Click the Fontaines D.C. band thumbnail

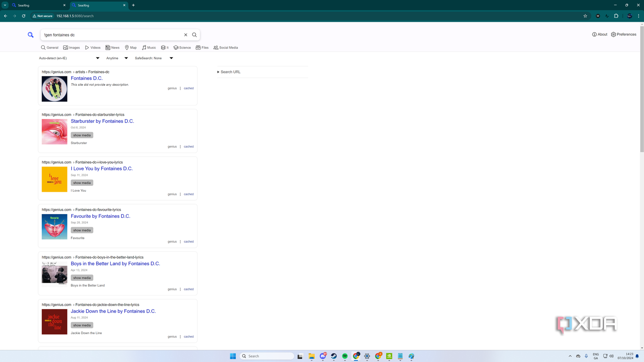coord(55,89)
